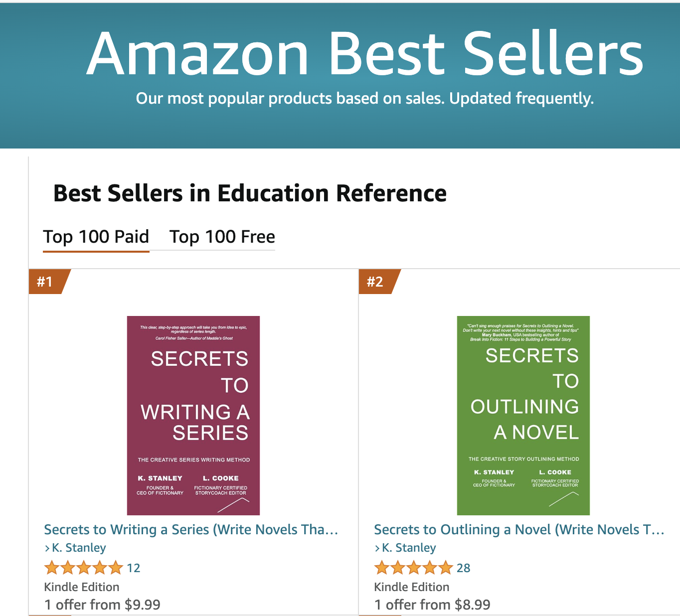This screenshot has width=680, height=616.
Task: Click the star rating for the #1 book
Action: pos(83,568)
